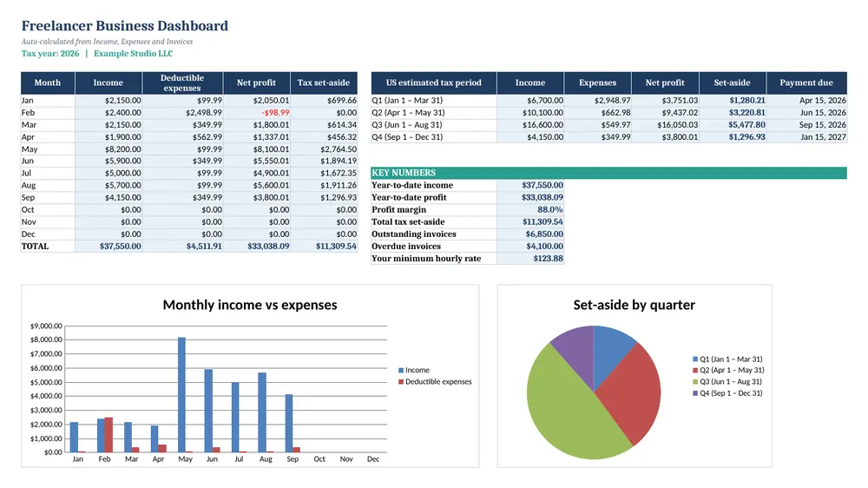The width and height of the screenshot is (868, 488).
Task: Select Feb expenses cell $2,498.99
Action: point(182,112)
